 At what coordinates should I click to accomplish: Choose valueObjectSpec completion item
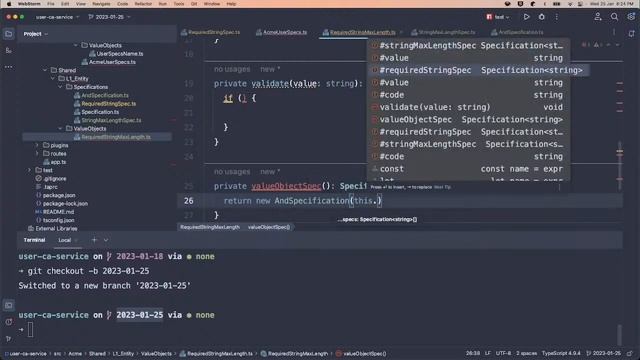469,120
